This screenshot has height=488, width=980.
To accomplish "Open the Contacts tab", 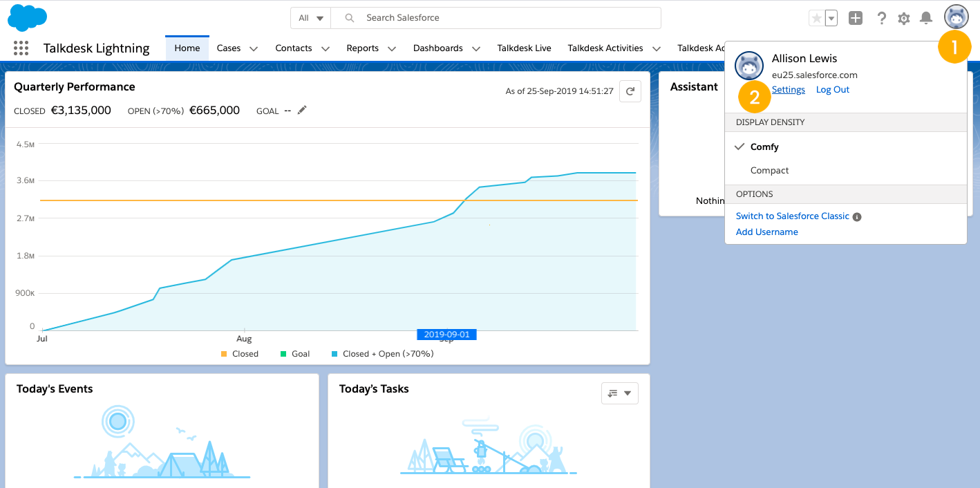I will [294, 48].
